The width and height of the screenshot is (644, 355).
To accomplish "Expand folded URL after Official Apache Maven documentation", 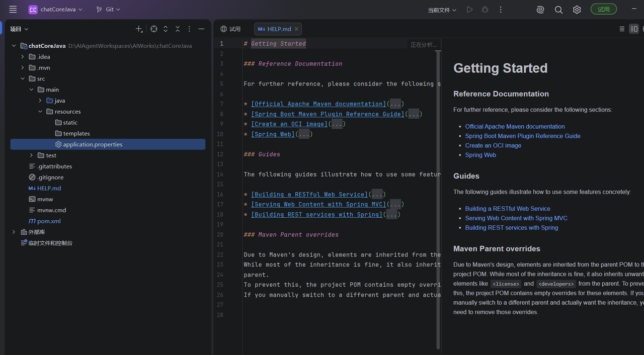I will pos(395,104).
